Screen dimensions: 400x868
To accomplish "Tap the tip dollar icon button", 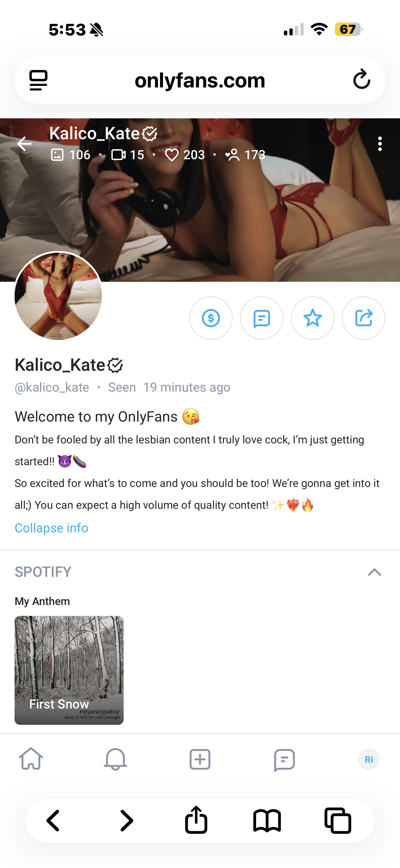I will click(211, 318).
